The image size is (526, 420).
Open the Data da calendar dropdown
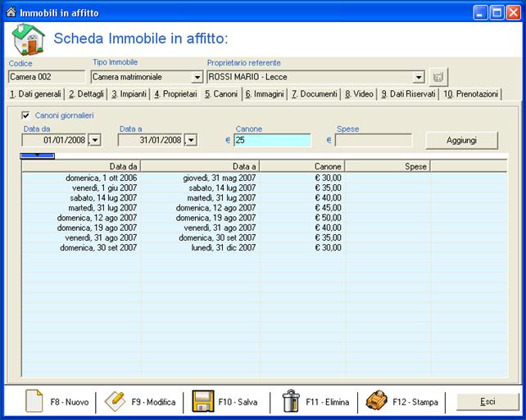pyautogui.click(x=95, y=140)
